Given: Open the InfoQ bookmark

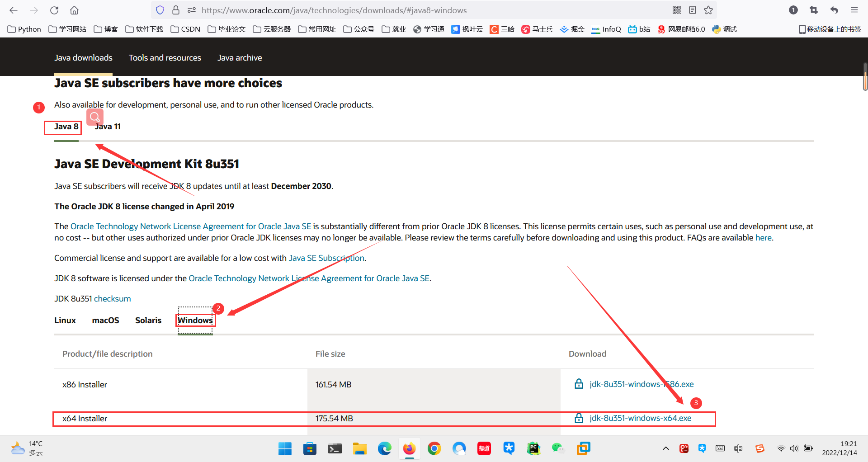Looking at the screenshot, I should pyautogui.click(x=606, y=29).
